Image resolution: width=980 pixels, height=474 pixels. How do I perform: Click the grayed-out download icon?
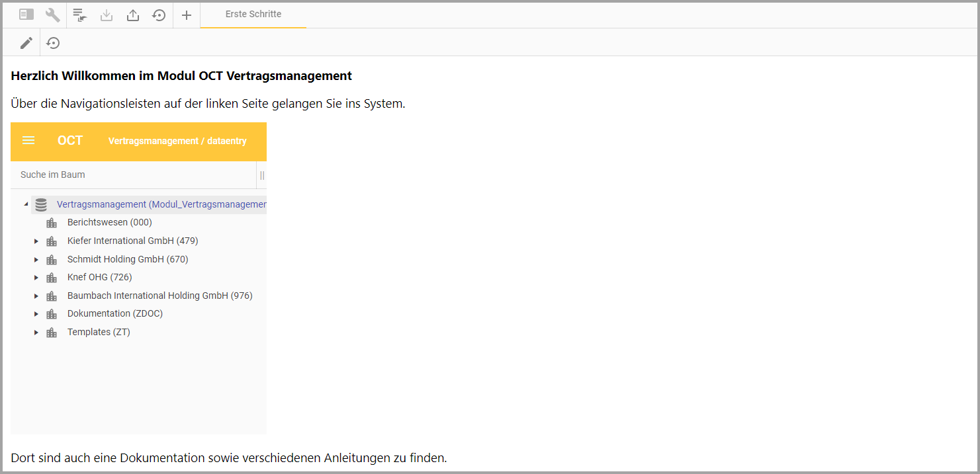107,15
